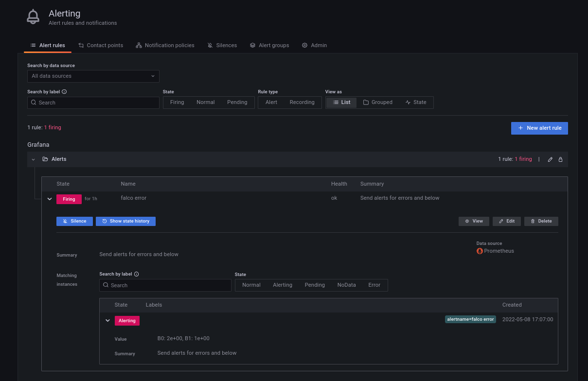588x381 pixels.
Task: Open the All data sources dropdown
Action: pos(93,76)
